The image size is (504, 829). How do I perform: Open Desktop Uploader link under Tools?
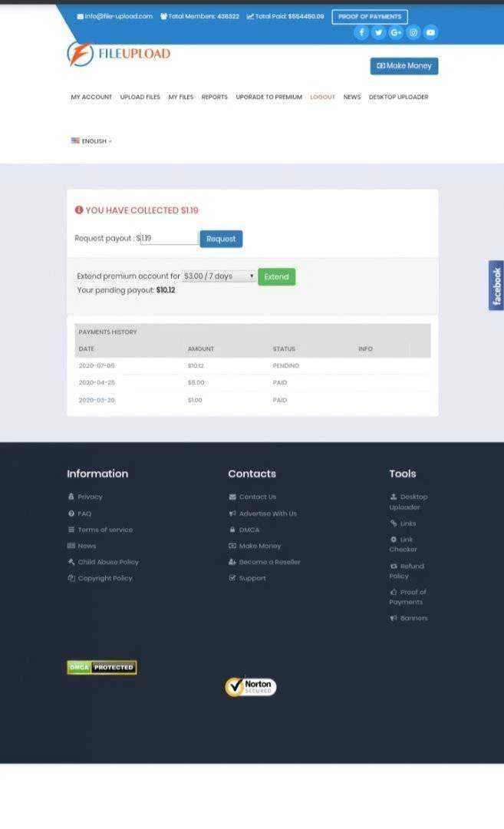click(408, 502)
